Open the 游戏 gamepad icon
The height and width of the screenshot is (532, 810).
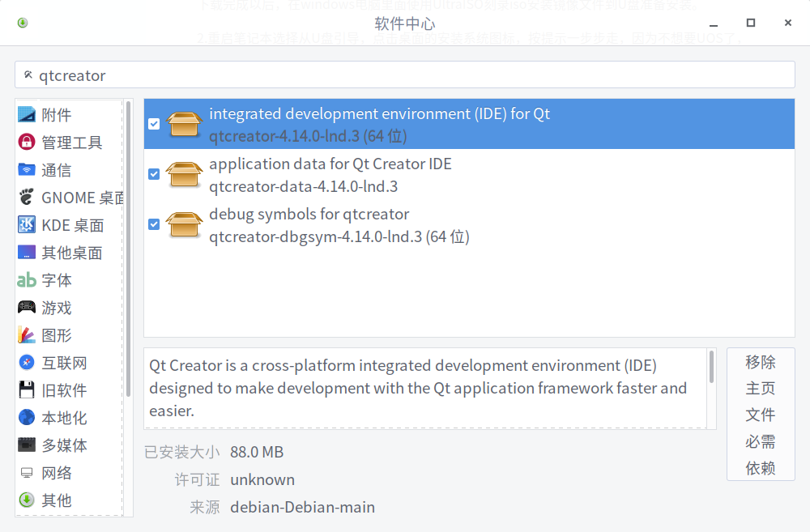pos(27,308)
